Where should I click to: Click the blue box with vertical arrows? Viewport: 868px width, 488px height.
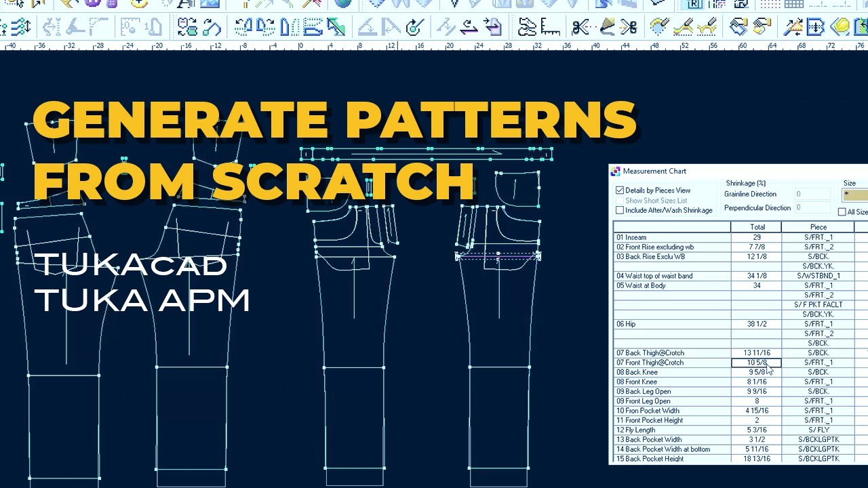(x=815, y=27)
